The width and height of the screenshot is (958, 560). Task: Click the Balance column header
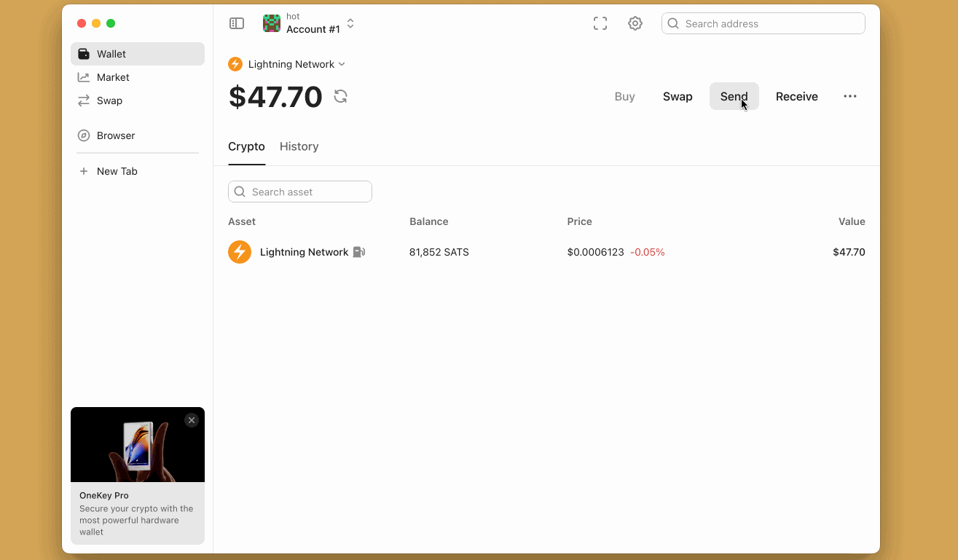pos(429,221)
